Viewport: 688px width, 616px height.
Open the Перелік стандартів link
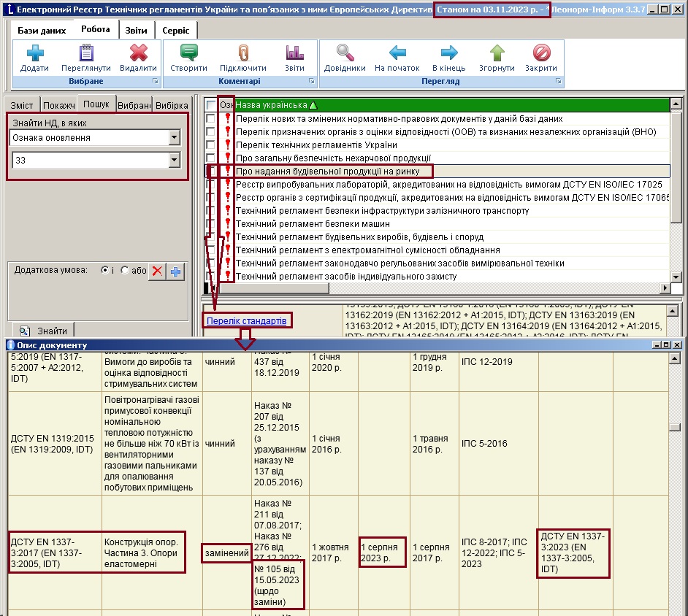[x=247, y=320]
